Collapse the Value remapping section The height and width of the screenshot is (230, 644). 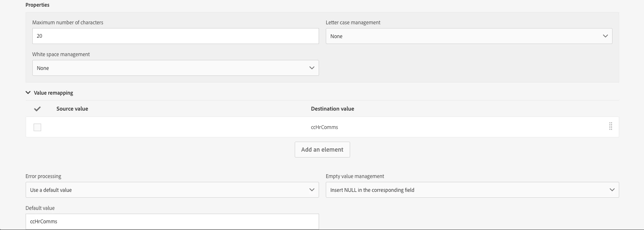click(x=28, y=93)
